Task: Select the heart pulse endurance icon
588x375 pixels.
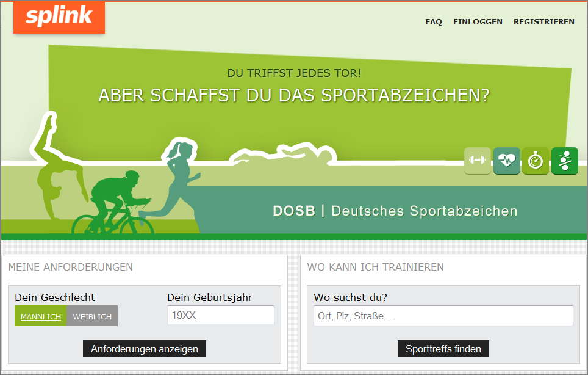Action: pyautogui.click(x=507, y=161)
